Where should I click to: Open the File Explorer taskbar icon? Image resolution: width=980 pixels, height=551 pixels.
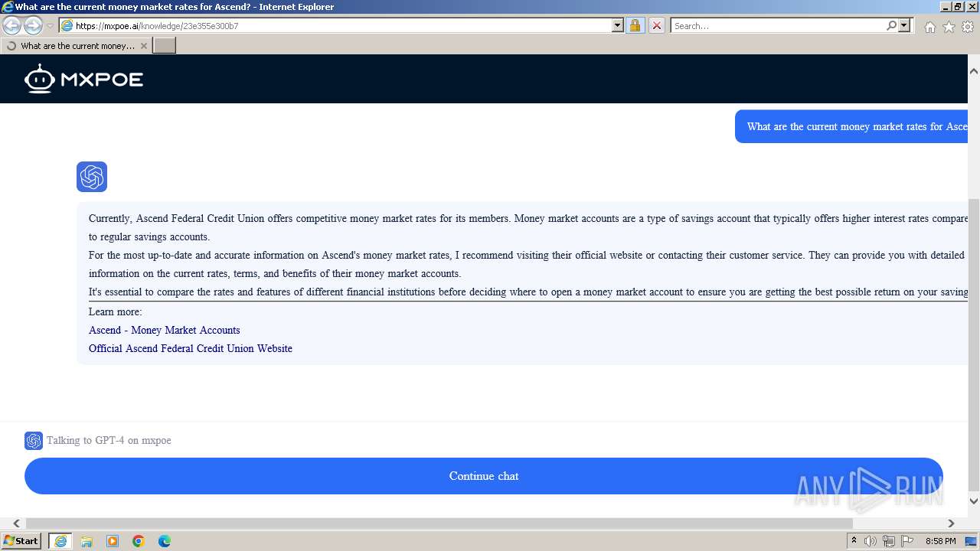[87, 541]
